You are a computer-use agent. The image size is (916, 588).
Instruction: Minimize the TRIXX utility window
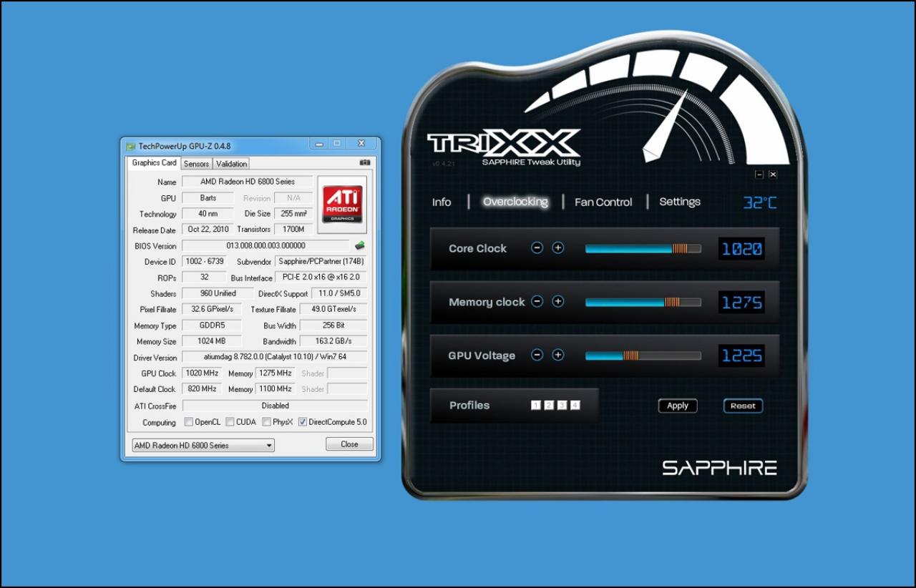(759, 175)
